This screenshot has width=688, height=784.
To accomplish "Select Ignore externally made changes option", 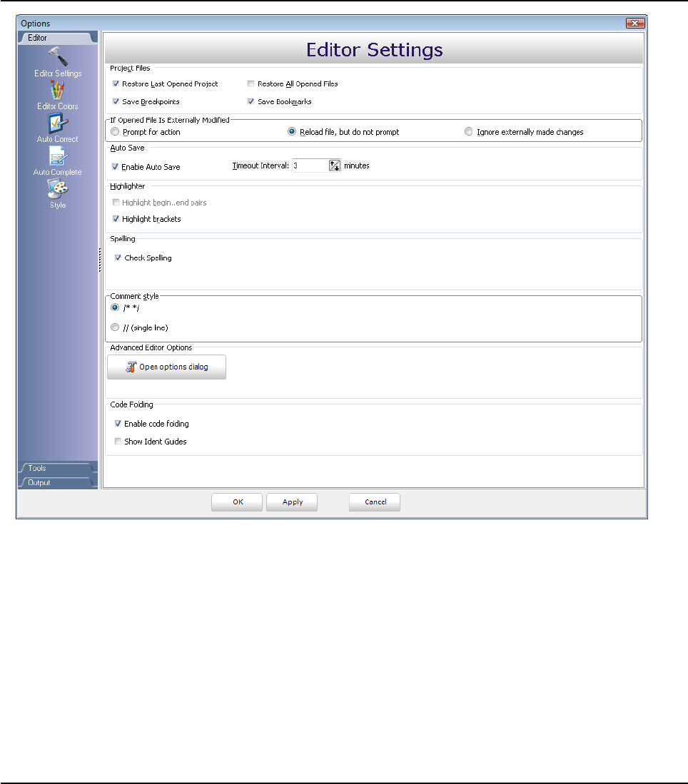I will [468, 131].
